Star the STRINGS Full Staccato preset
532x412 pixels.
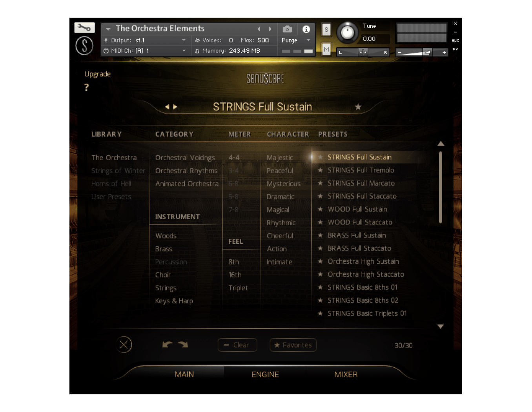click(x=320, y=196)
